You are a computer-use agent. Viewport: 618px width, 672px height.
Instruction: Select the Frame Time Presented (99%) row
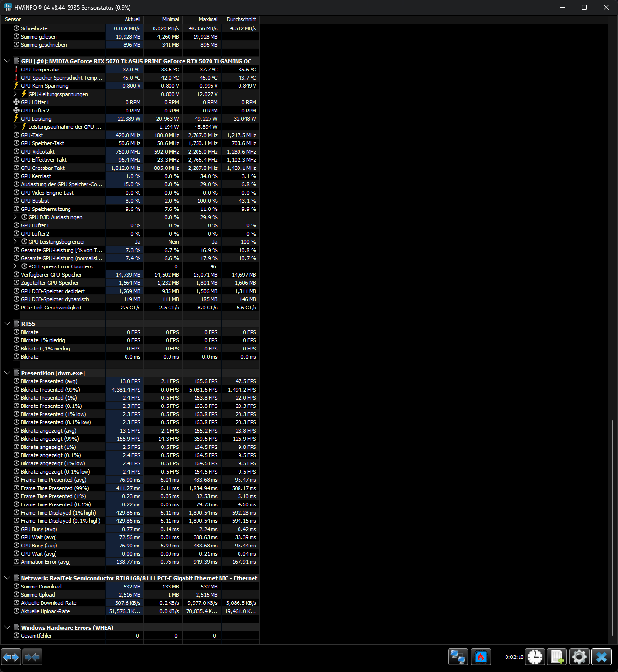(130, 488)
